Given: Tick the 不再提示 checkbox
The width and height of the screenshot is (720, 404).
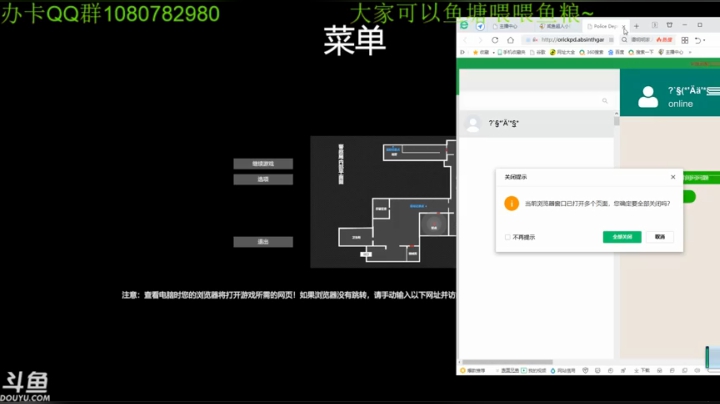Looking at the screenshot, I should [x=507, y=237].
